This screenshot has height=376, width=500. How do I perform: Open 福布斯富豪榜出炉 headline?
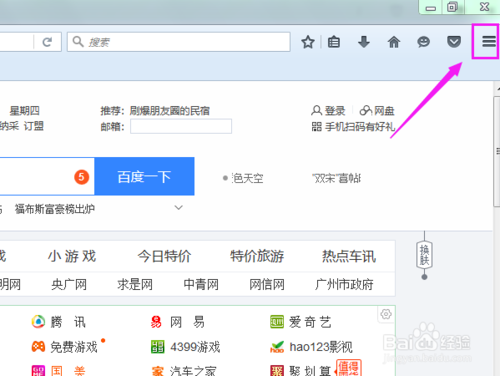[x=55, y=209]
